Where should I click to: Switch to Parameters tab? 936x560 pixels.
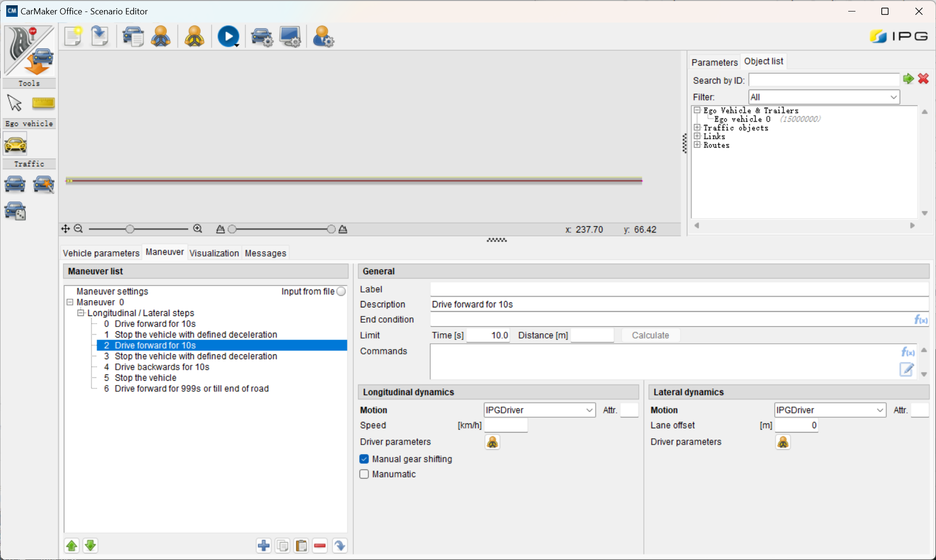(x=714, y=62)
